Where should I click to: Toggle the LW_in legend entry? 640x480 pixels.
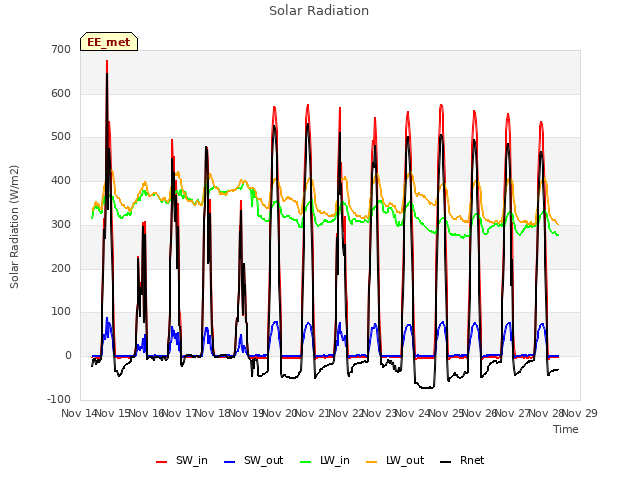click(325, 461)
